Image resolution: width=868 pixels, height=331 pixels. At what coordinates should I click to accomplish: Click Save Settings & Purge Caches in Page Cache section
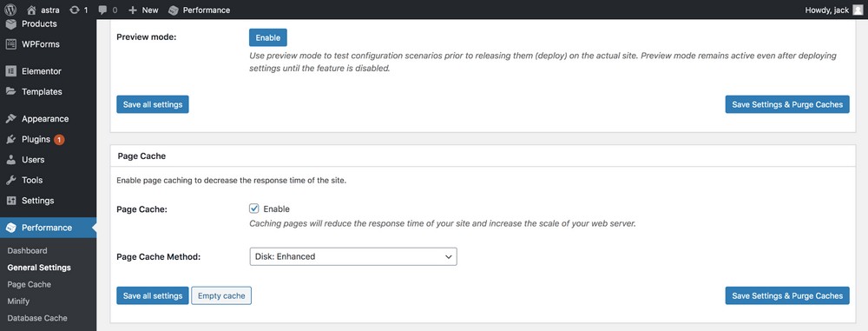tap(787, 295)
